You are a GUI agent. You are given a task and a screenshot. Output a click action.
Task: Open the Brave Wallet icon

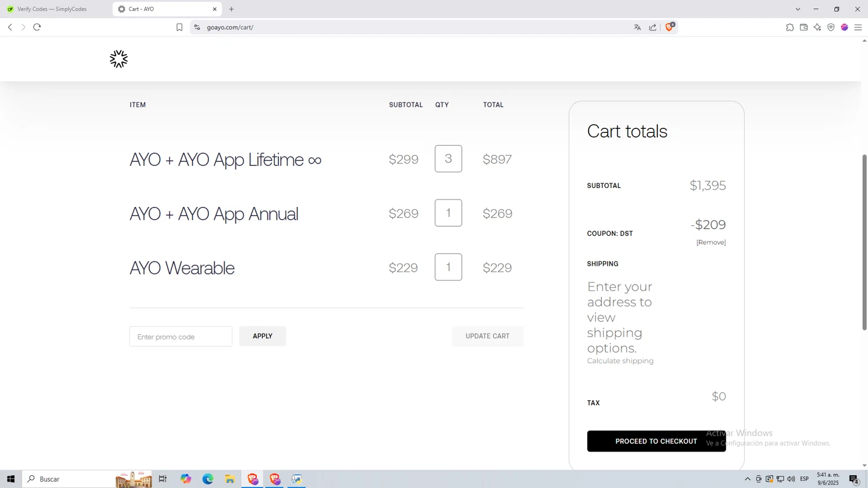804,27
